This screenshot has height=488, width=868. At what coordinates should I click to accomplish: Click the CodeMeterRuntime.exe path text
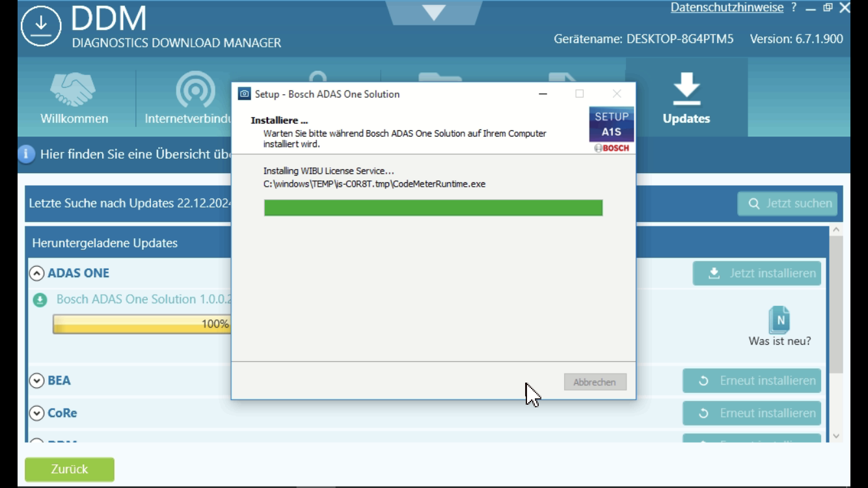click(374, 184)
